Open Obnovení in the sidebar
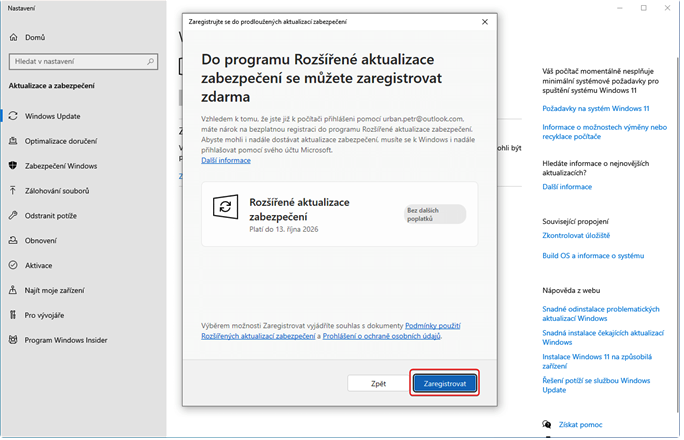 [40, 240]
